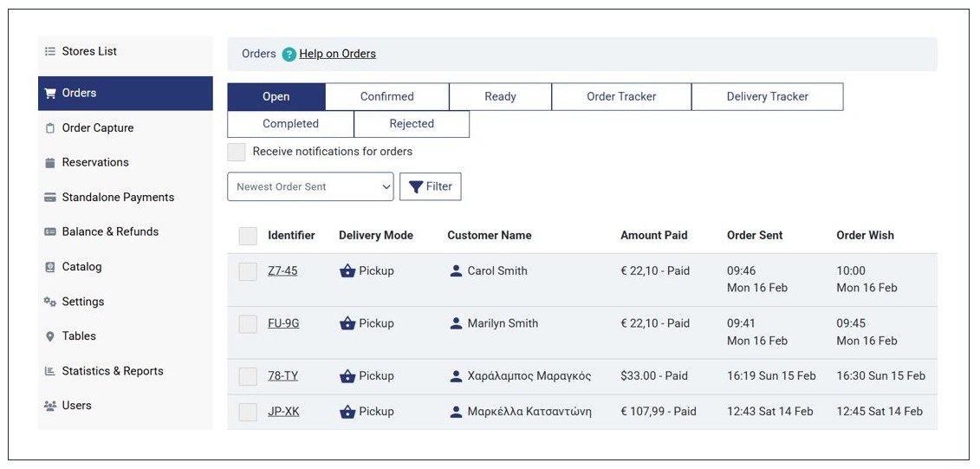Screen dimensions: 980x469
Task: Click the person icon beside Marilyn Smith
Action: pos(457,323)
